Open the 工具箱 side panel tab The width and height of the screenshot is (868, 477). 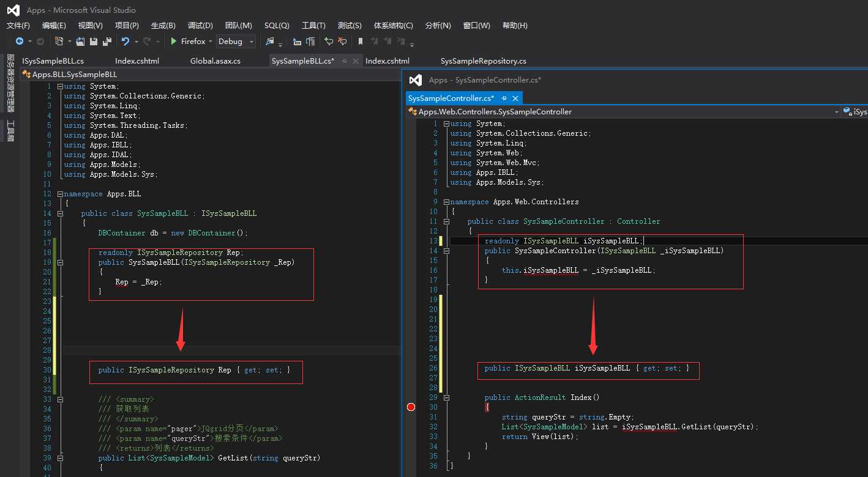tap(10, 131)
